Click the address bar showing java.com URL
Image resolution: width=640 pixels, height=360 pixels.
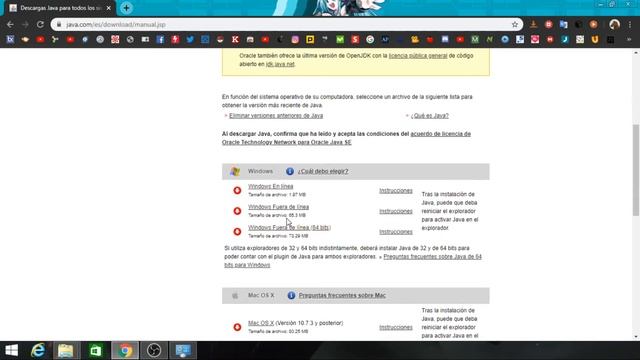(286, 24)
